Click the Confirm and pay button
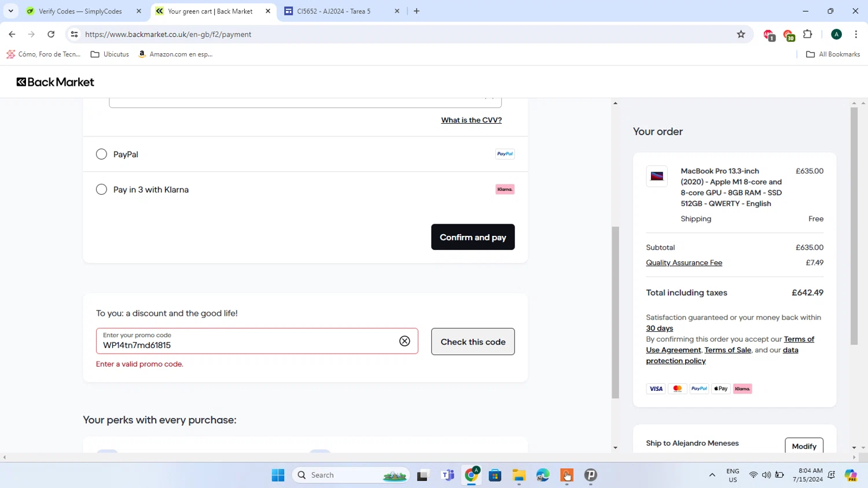This screenshot has height=488, width=868. tap(473, 237)
